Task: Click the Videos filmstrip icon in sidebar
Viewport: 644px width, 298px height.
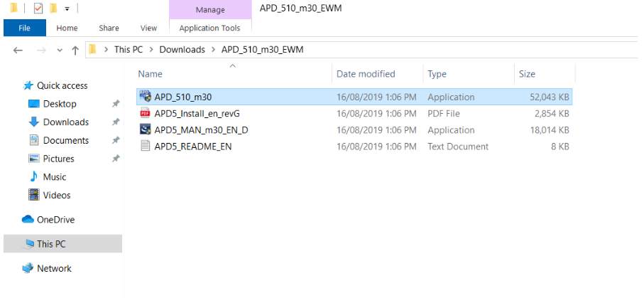Action: pyautogui.click(x=33, y=195)
